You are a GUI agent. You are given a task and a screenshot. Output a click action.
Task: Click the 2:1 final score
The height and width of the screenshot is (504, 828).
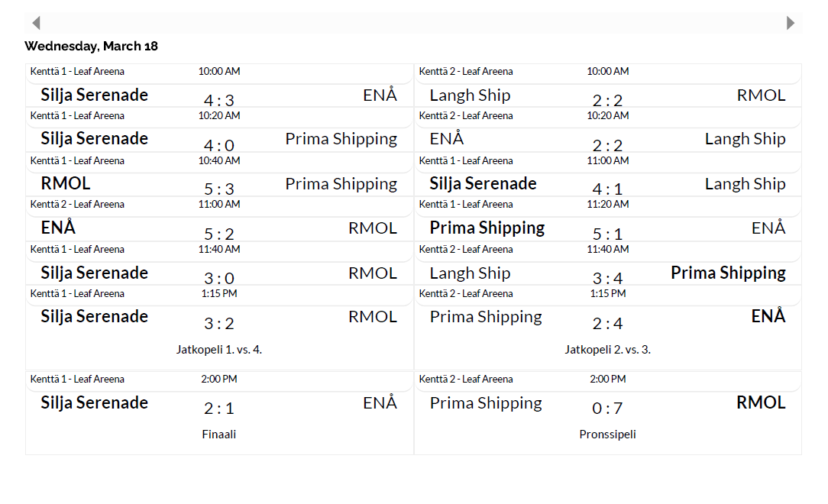pyautogui.click(x=219, y=409)
